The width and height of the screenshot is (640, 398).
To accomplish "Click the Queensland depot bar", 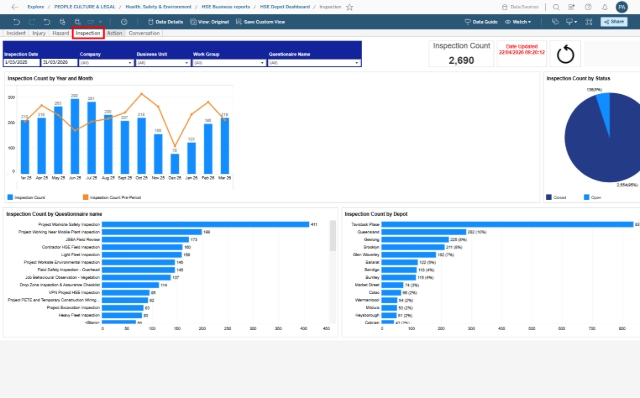I will pyautogui.click(x=424, y=232).
